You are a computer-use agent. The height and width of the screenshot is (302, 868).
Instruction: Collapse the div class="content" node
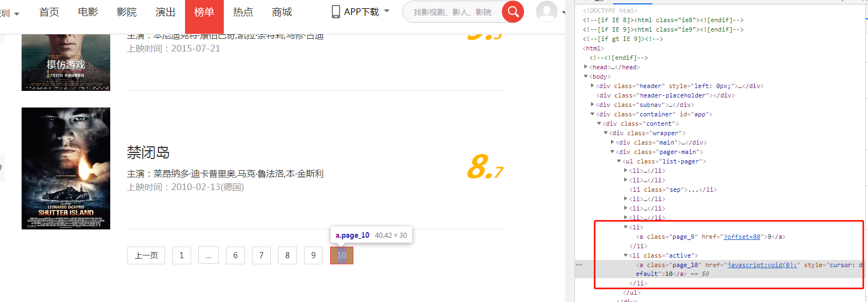coord(599,124)
